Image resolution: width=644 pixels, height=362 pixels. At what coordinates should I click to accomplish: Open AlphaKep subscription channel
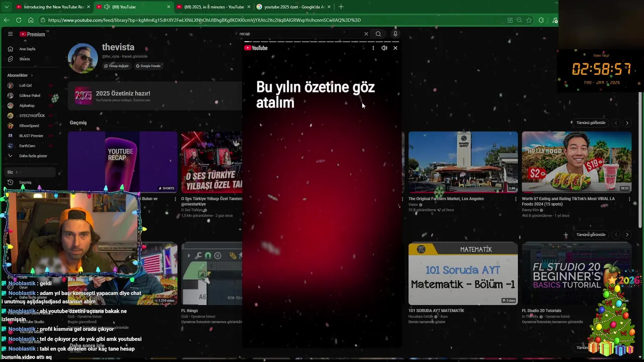[27, 106]
